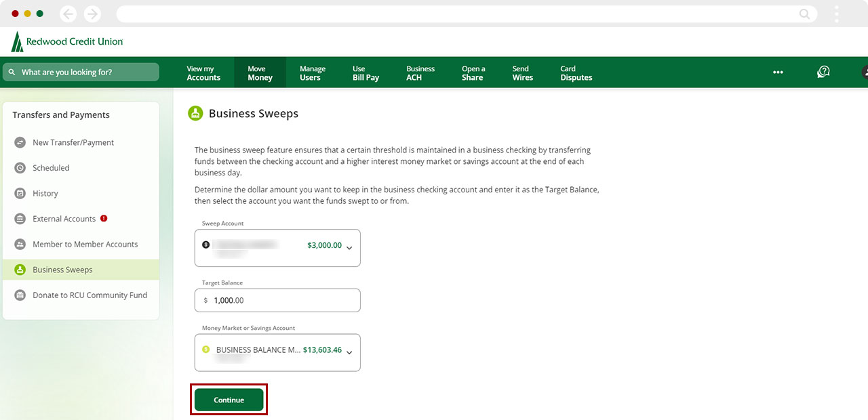Open Member to Member Accounts
Viewport: 868px width, 420px height.
click(81, 244)
